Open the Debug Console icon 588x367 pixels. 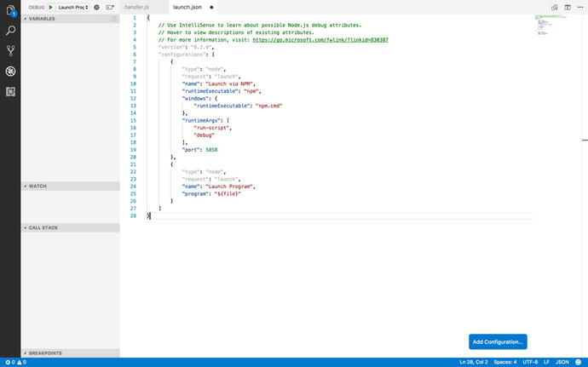tap(110, 7)
